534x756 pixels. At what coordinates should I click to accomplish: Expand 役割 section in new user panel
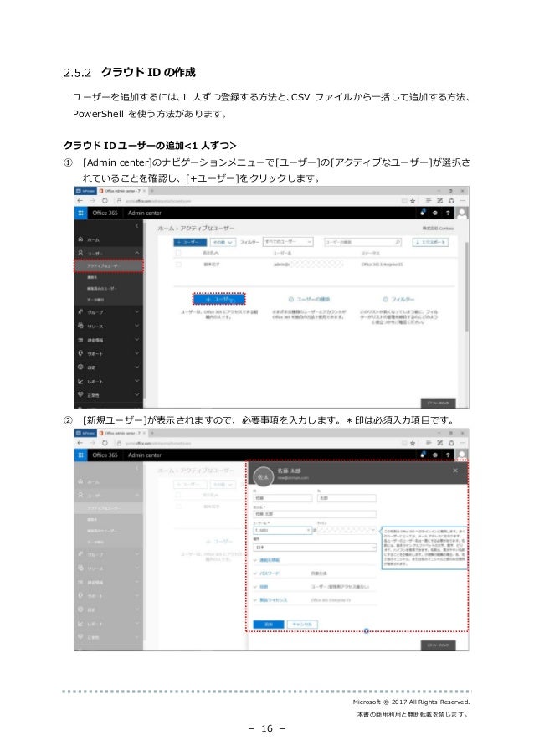tap(261, 587)
